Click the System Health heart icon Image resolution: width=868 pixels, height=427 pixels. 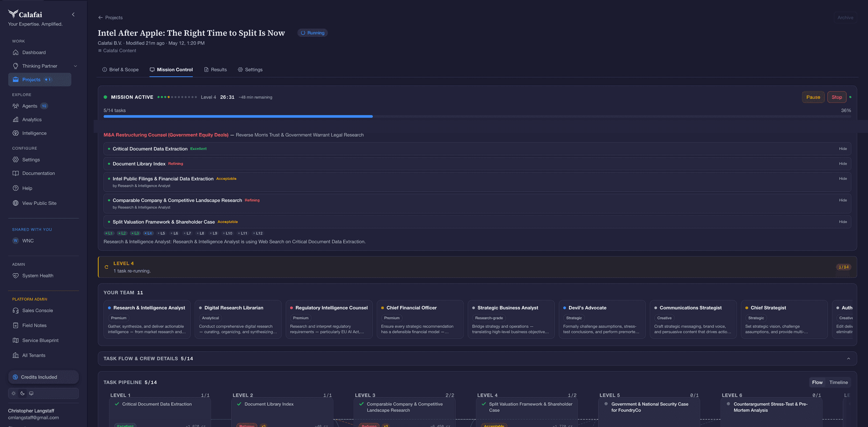coord(16,276)
